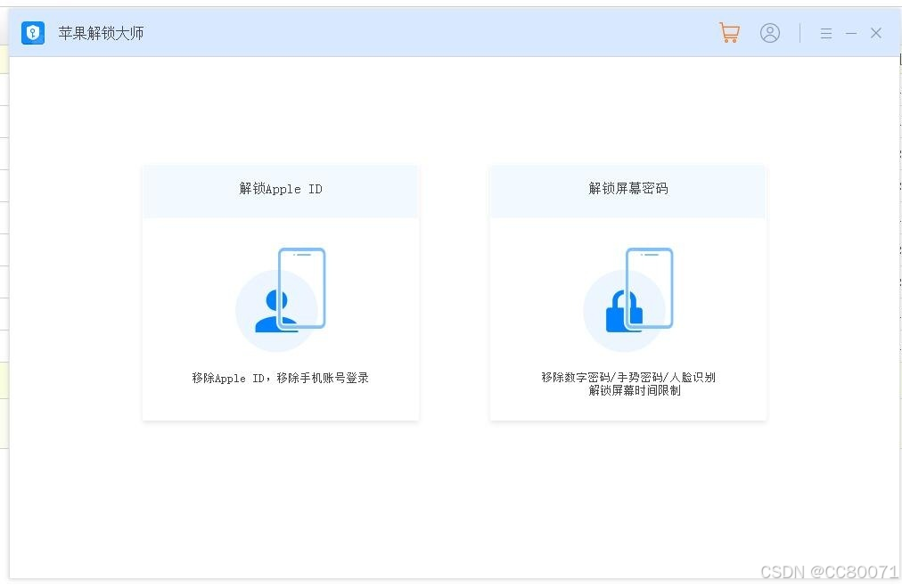
Task: Click text 解锁屏幕时间限制
Action: [635, 390]
